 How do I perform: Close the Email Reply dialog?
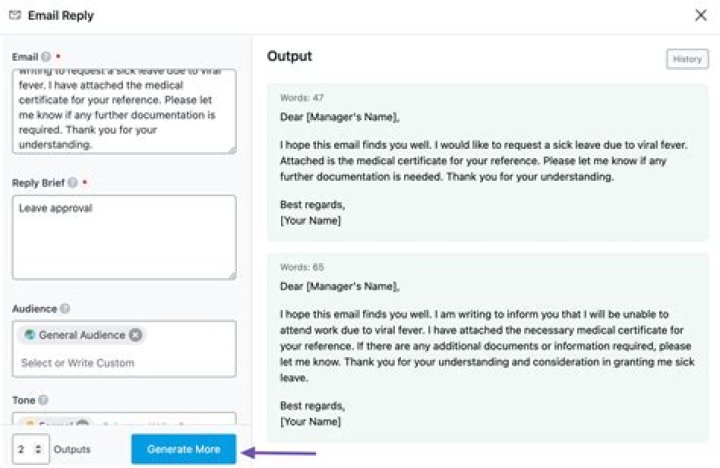click(x=700, y=15)
